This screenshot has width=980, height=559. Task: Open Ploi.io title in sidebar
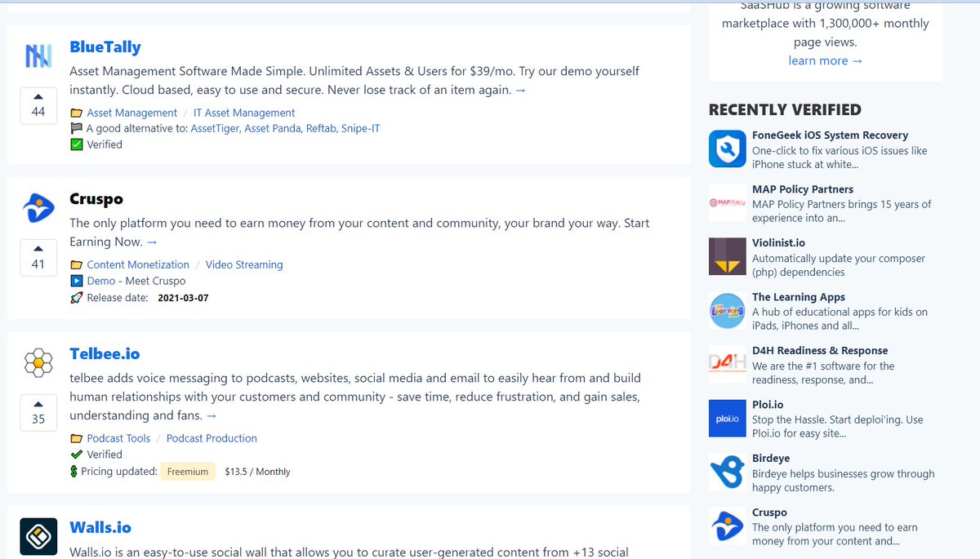768,405
